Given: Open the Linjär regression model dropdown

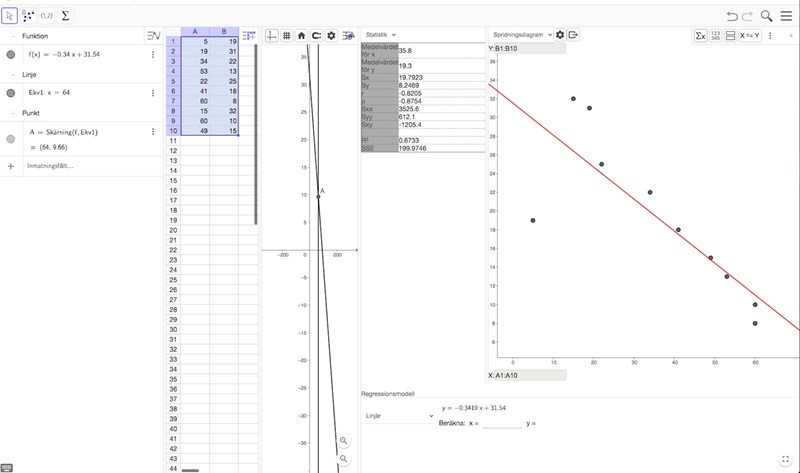Looking at the screenshot, I should click(398, 414).
